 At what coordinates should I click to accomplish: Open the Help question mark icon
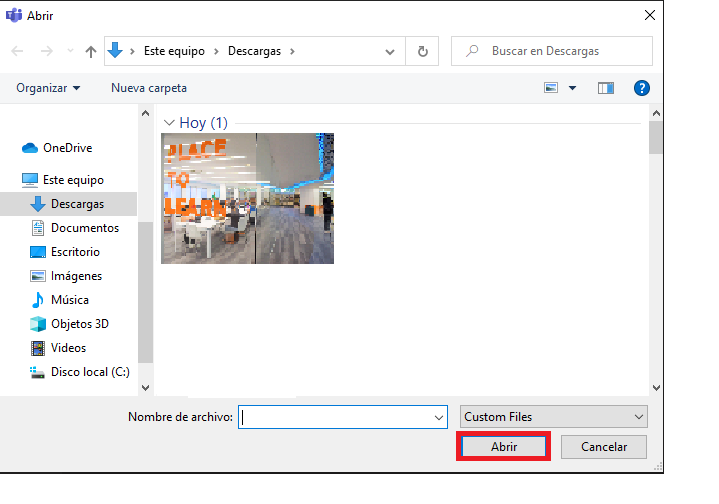[642, 88]
